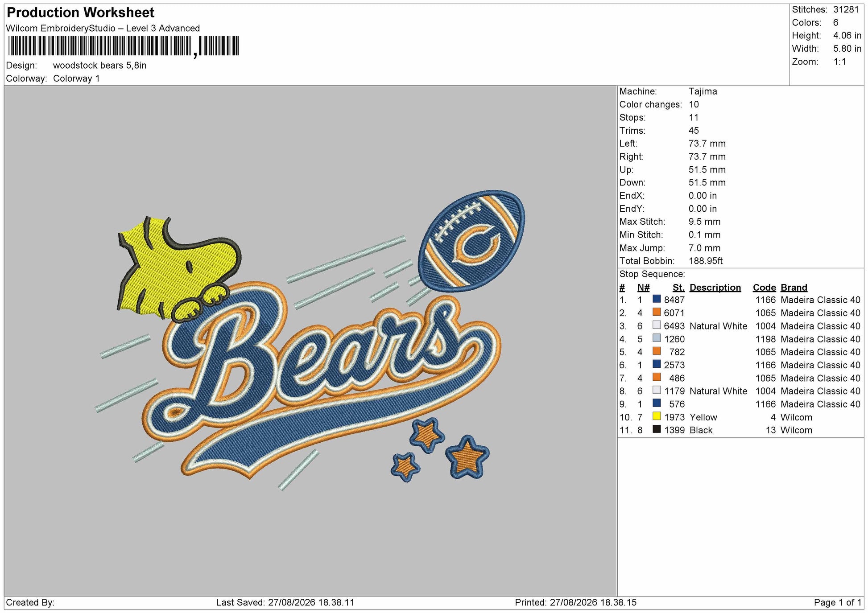Click the "Wilcom" brand in stop 10 row
The height and width of the screenshot is (613, 868).
(x=796, y=417)
